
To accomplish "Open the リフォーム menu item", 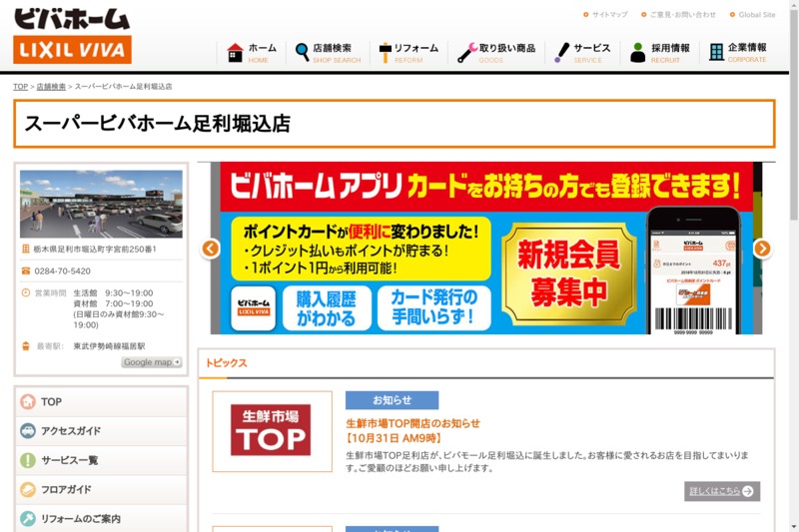I will 408,53.
